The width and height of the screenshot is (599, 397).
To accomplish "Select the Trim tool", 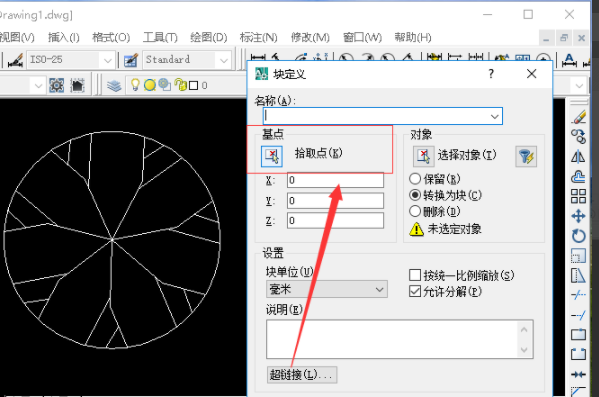I will (578, 295).
